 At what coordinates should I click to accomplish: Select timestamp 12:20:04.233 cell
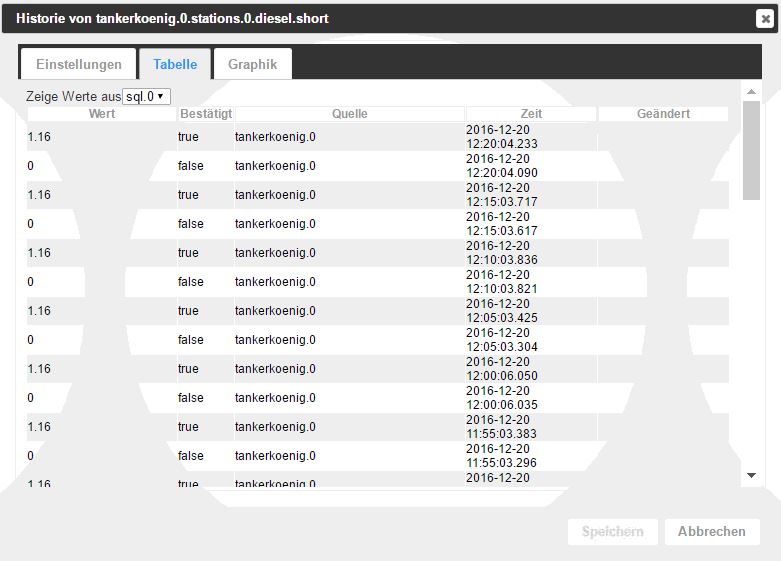click(531, 137)
